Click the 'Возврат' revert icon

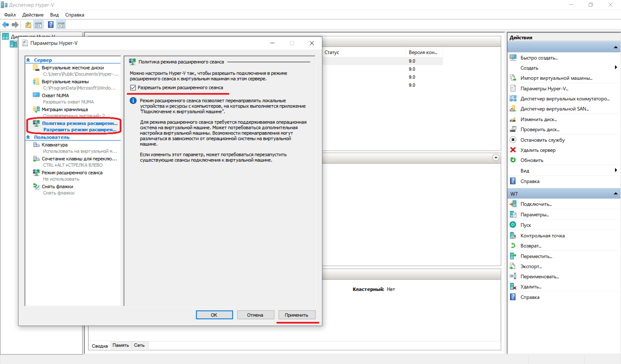[x=513, y=245]
